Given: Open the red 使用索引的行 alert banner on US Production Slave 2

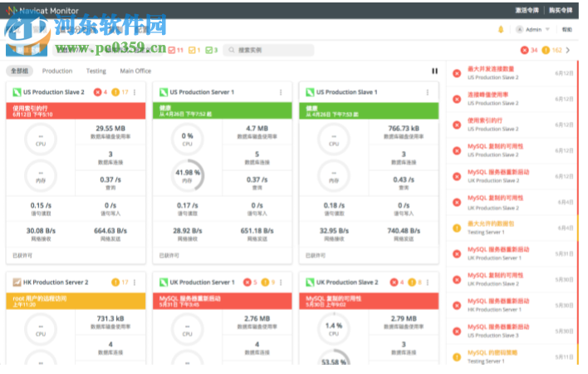Looking at the screenshot, I should click(x=76, y=111).
